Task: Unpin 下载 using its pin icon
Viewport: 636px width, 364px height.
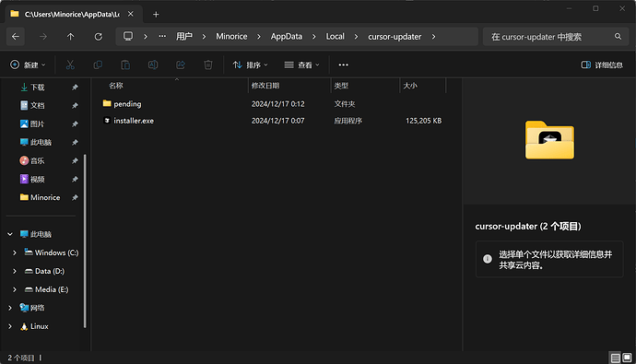Action: click(x=75, y=88)
